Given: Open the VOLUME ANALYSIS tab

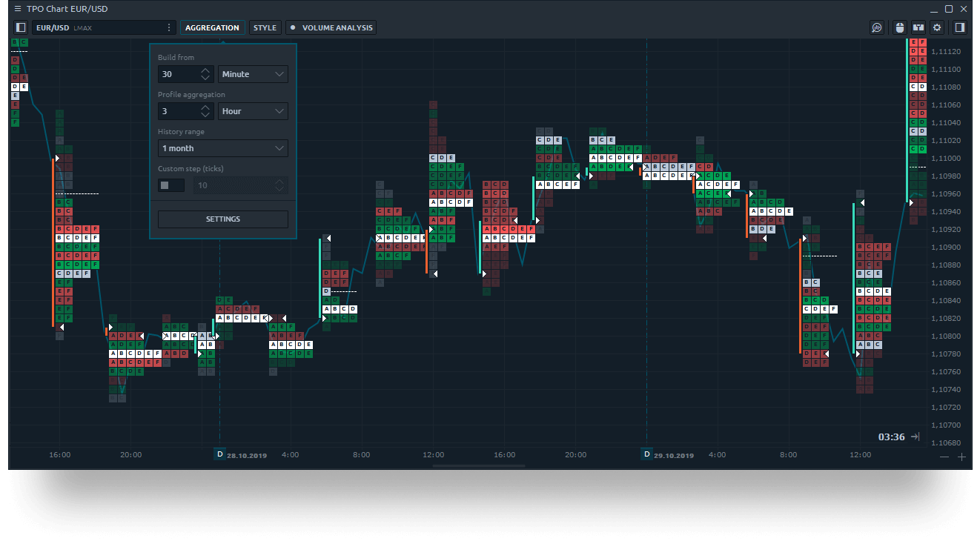Looking at the screenshot, I should (x=331, y=27).
